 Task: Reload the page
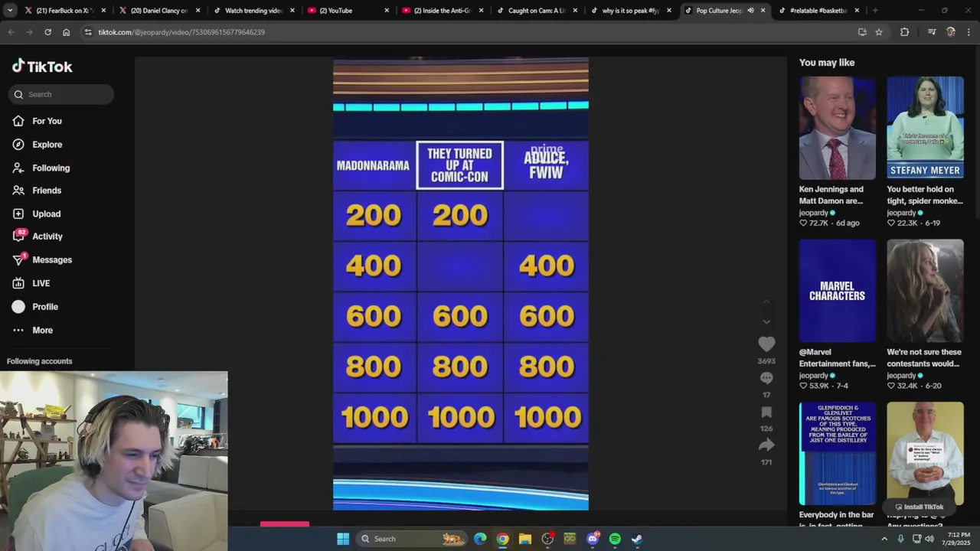pyautogui.click(x=47, y=32)
